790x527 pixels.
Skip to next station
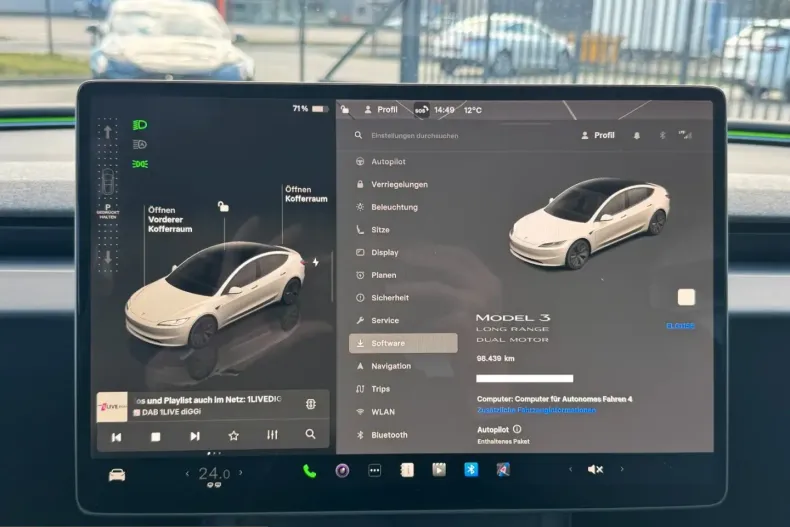click(x=195, y=436)
